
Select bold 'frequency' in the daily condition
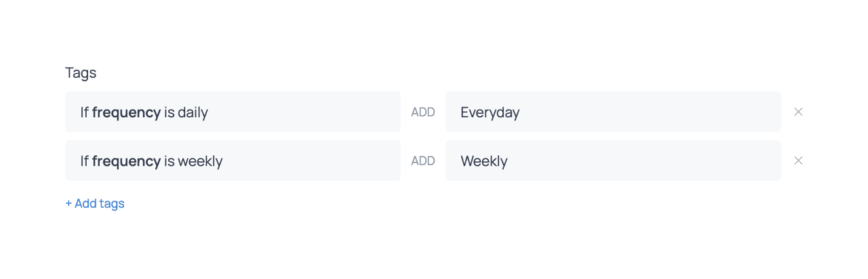126,112
